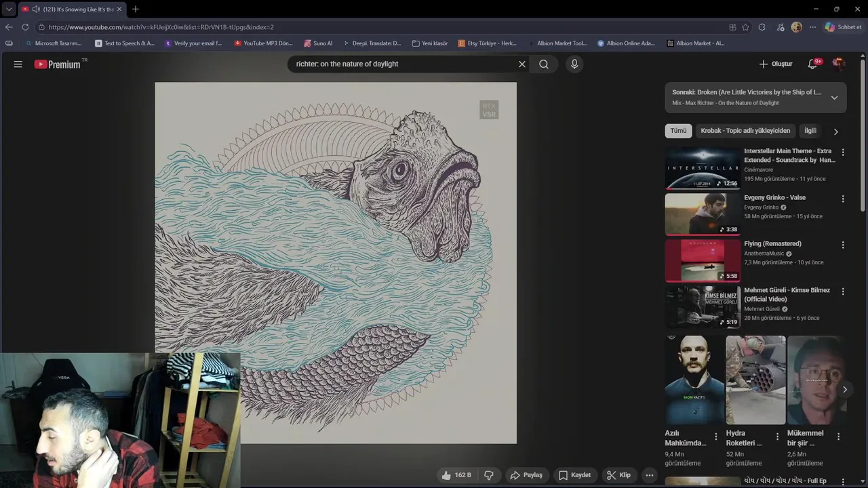Like the video with thumbs up
Image resolution: width=868 pixels, height=488 pixels.
[456, 475]
